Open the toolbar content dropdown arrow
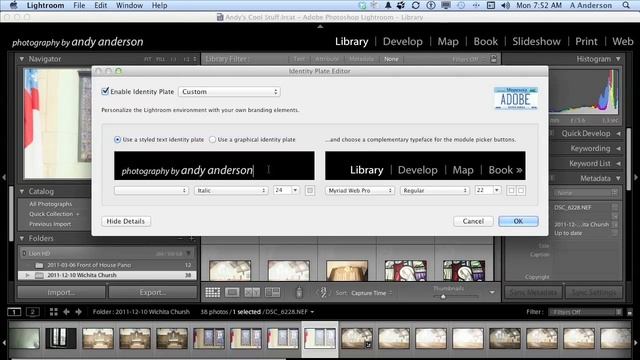The width and height of the screenshot is (640, 360). coord(492,292)
